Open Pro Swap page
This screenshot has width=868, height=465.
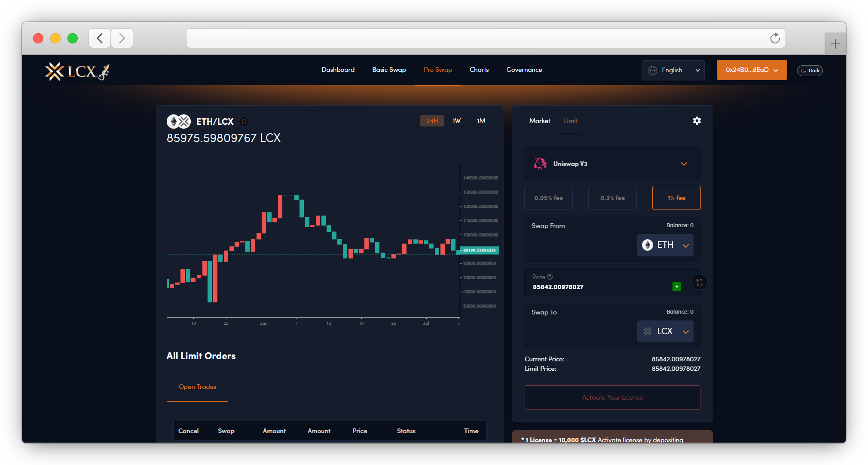pos(438,70)
